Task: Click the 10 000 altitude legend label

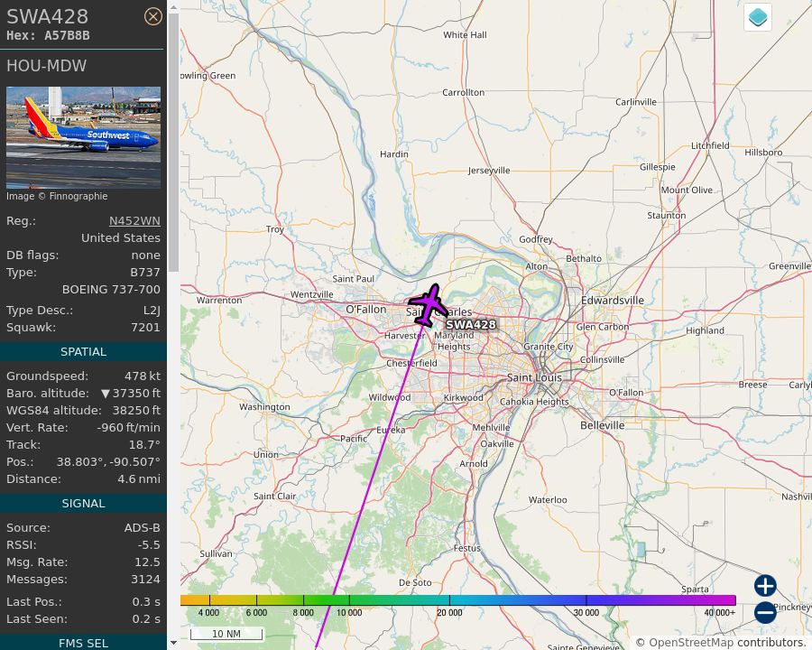Action: [349, 613]
